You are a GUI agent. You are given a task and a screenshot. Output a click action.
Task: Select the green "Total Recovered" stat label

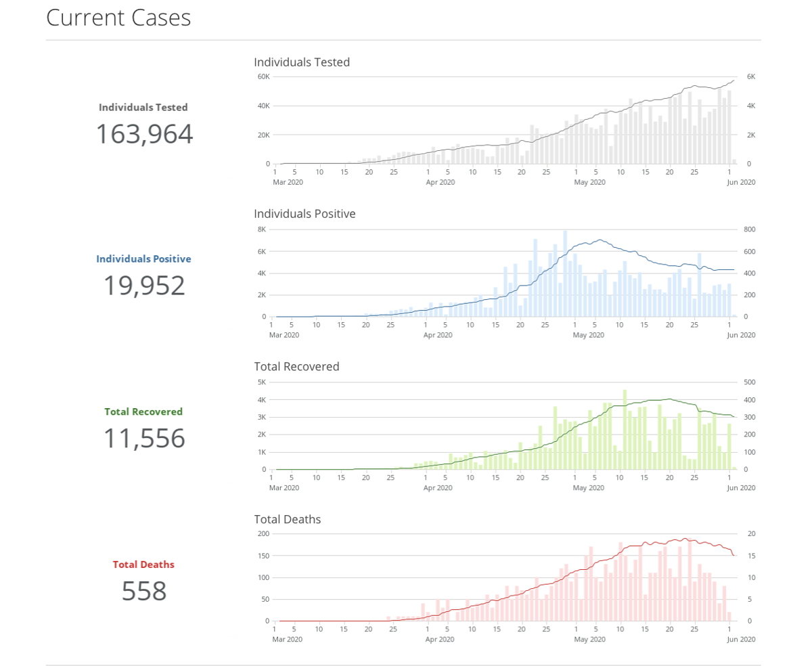pyautogui.click(x=143, y=412)
